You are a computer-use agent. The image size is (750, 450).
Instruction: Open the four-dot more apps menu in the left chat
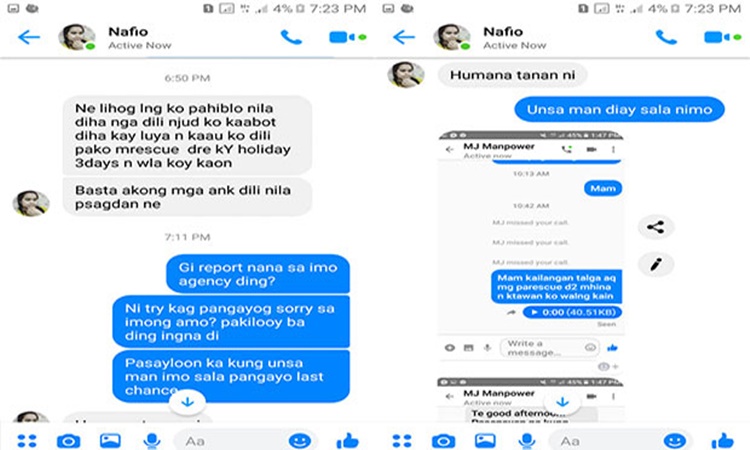[27, 440]
